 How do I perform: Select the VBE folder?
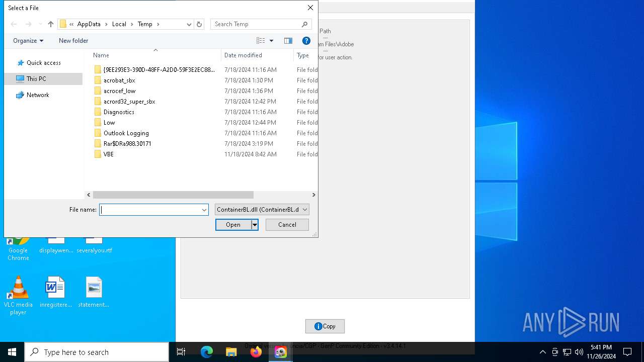pyautogui.click(x=109, y=154)
